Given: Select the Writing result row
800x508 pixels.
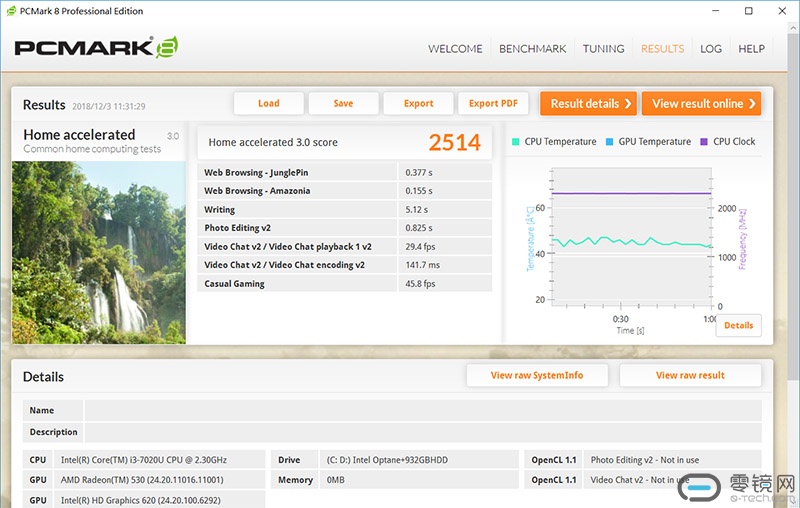Looking at the screenshot, I should (x=344, y=210).
